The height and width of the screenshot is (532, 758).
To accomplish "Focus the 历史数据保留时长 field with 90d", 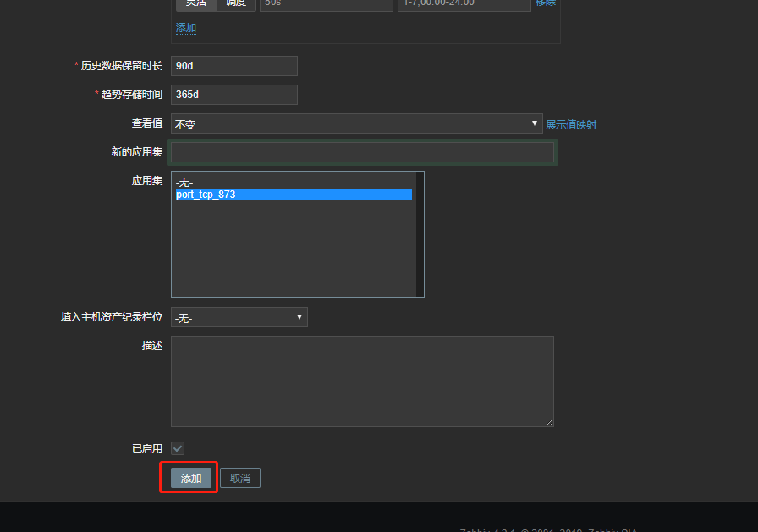I will click(234, 66).
